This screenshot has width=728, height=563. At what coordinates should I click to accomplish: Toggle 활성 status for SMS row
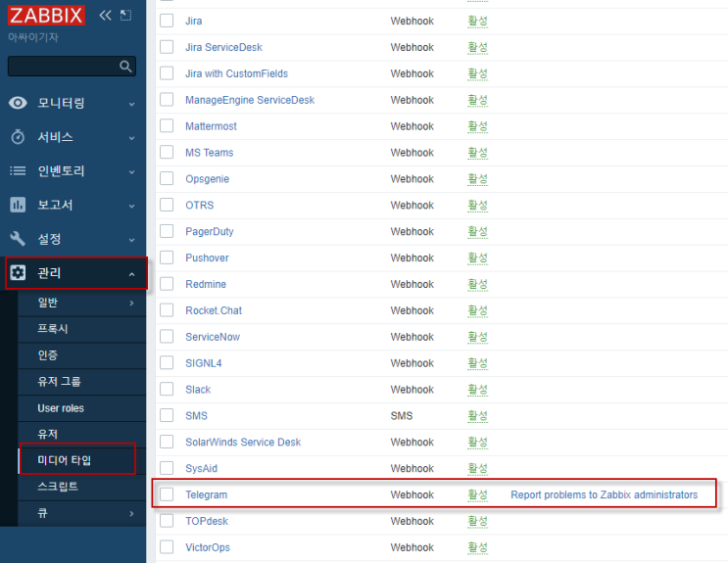point(478,416)
